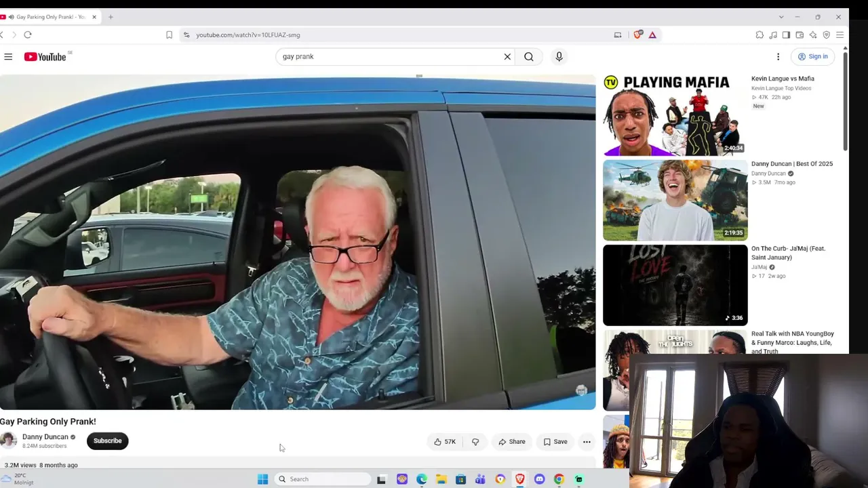The height and width of the screenshot is (488, 868).
Task: Open the weather widget showing 20°C
Action: coord(18,479)
